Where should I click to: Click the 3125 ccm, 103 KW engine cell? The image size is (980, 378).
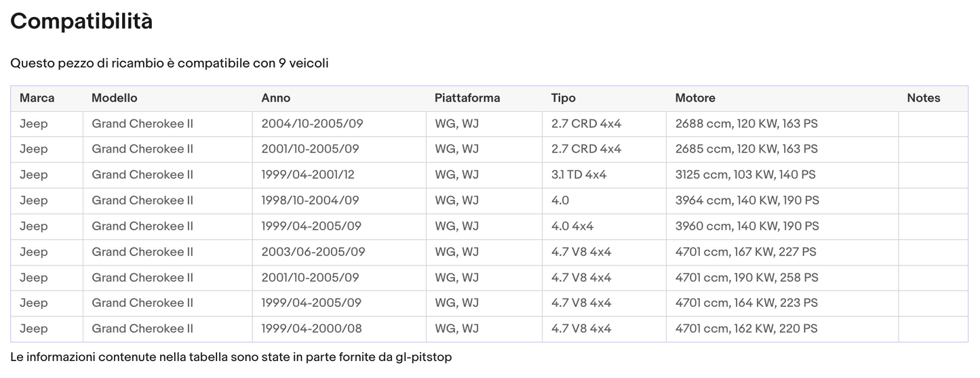745,175
